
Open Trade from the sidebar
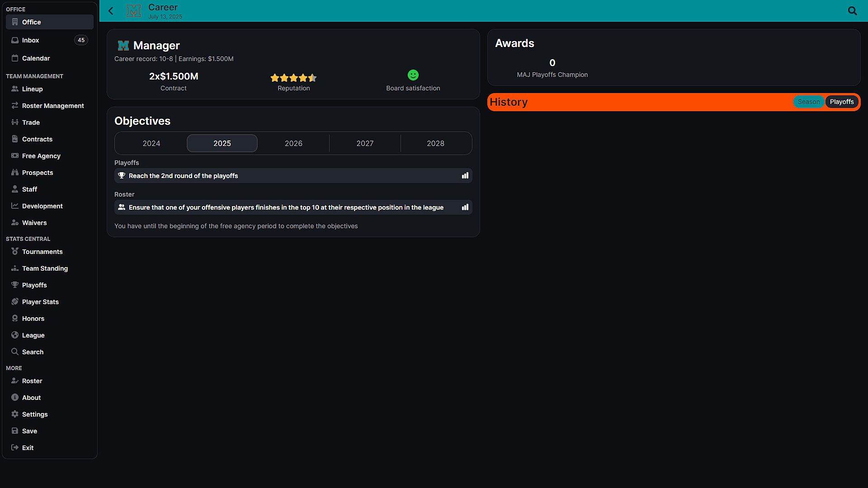click(31, 122)
